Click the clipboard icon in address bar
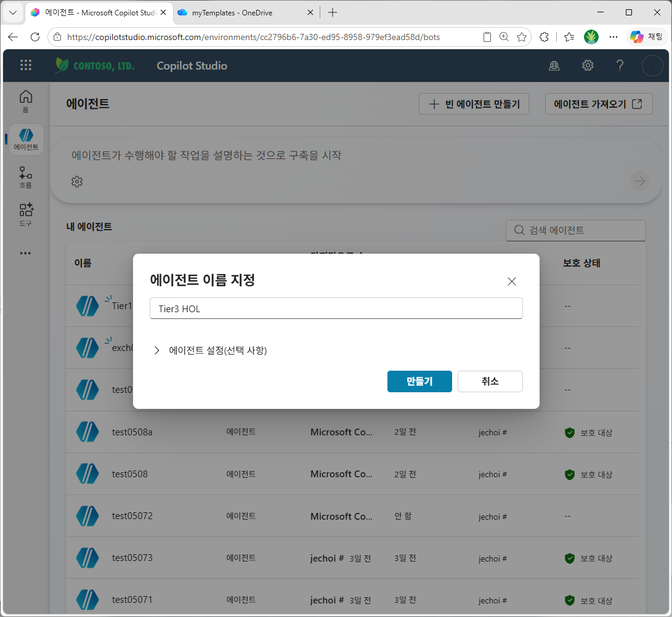This screenshot has width=672, height=617. click(487, 38)
